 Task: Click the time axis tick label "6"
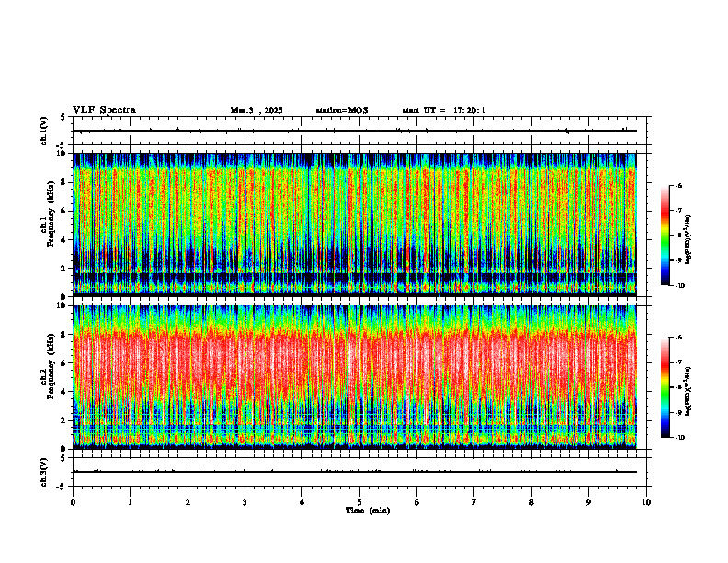(x=417, y=502)
